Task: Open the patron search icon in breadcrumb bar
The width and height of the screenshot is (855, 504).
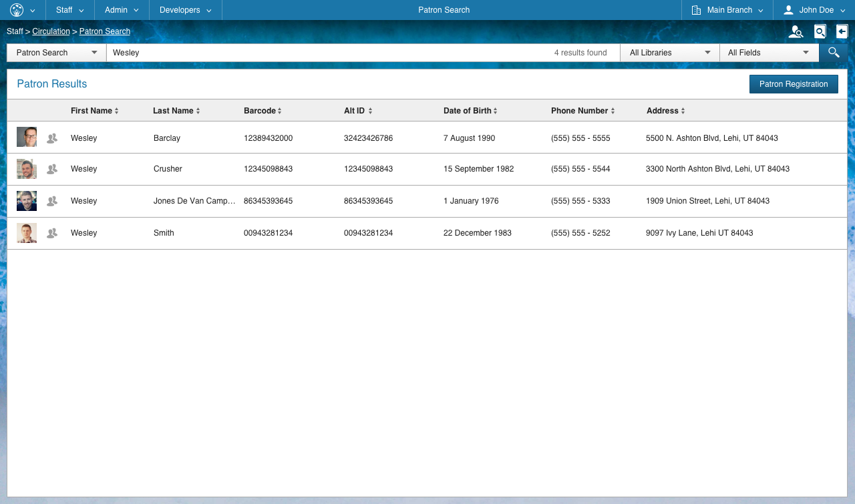Action: tap(796, 31)
